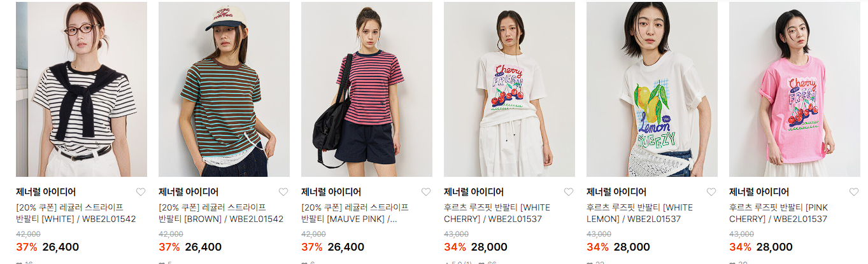Like the WHITE stripe tee with heart icon
This screenshot has height=264, width=868.
141,192
